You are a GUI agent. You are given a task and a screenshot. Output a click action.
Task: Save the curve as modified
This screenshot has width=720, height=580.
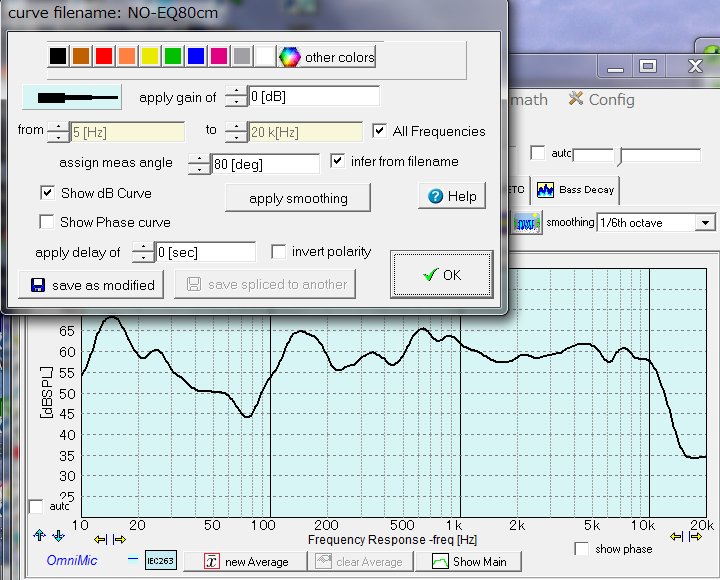92,285
